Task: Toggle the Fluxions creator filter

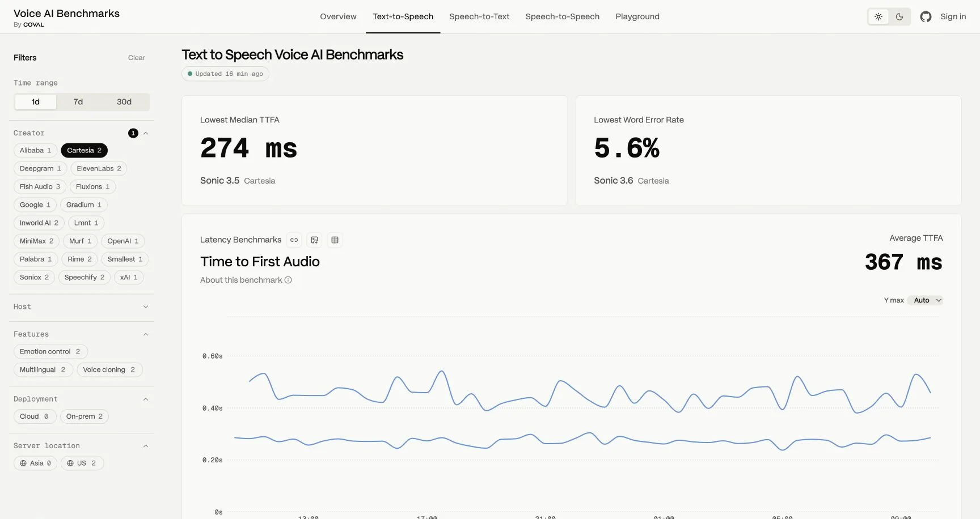Action: point(93,186)
